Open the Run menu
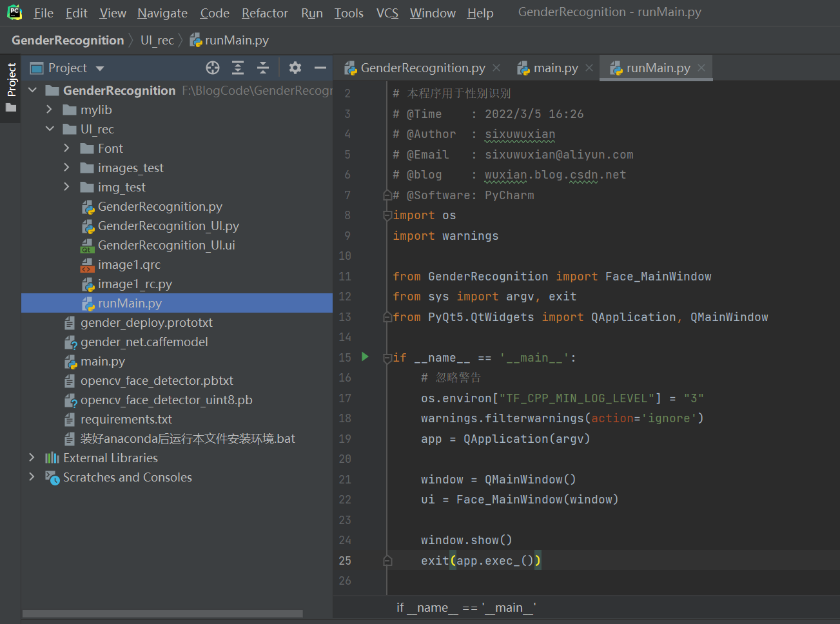The image size is (840, 624). tap(312, 13)
